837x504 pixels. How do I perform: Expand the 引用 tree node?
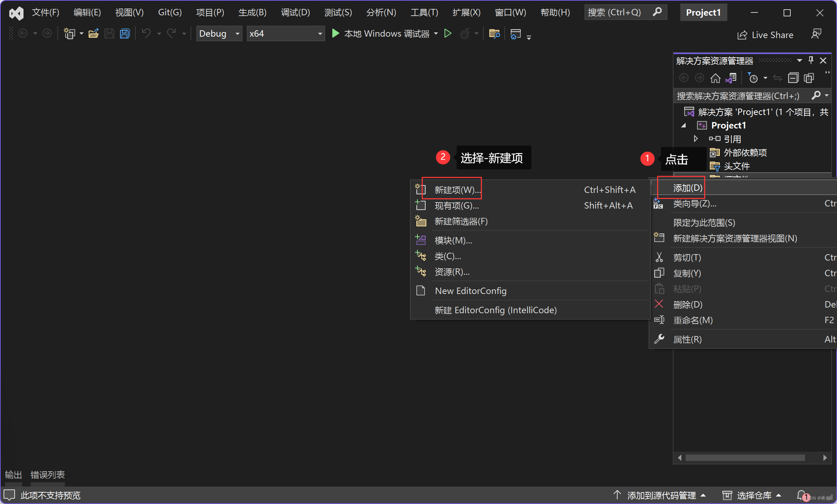(x=696, y=138)
